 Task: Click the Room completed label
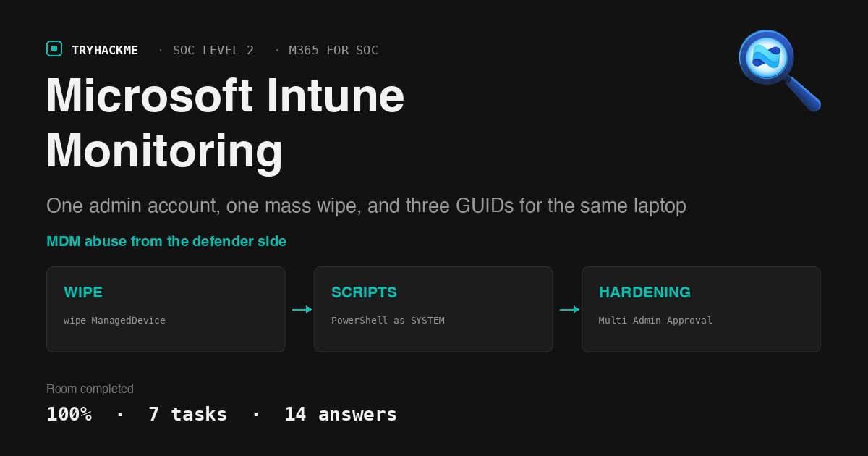coord(90,389)
